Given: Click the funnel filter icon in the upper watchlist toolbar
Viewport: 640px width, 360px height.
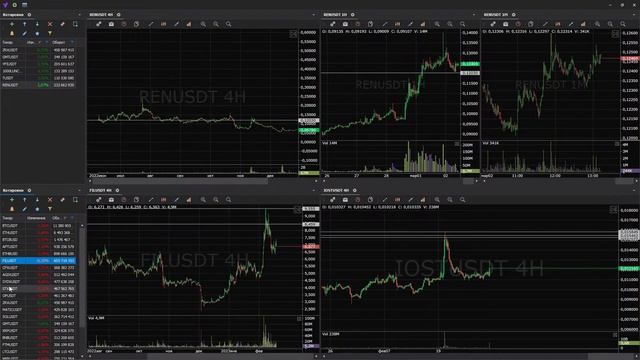Looking at the screenshot, I should click(x=50, y=33).
